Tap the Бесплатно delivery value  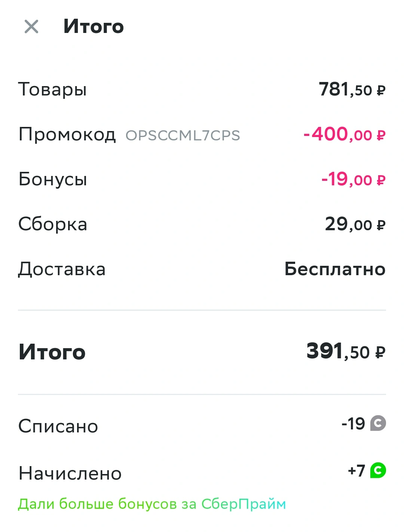335,269
